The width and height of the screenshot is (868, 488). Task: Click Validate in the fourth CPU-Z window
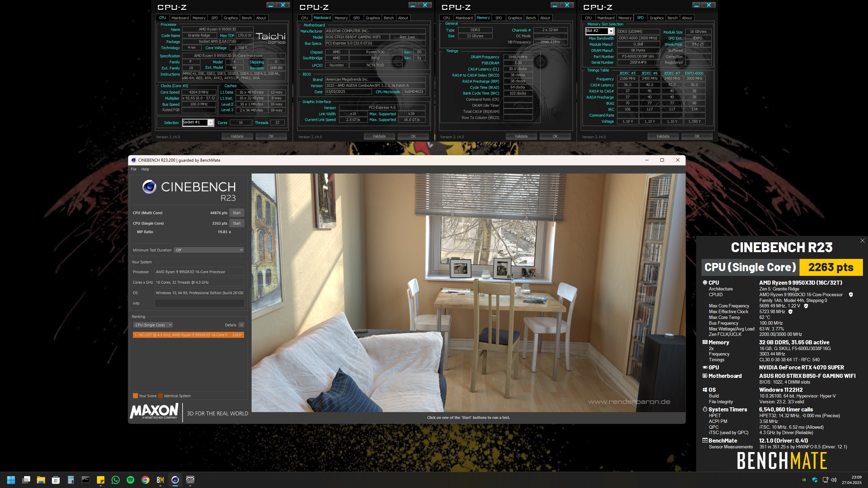coord(663,136)
